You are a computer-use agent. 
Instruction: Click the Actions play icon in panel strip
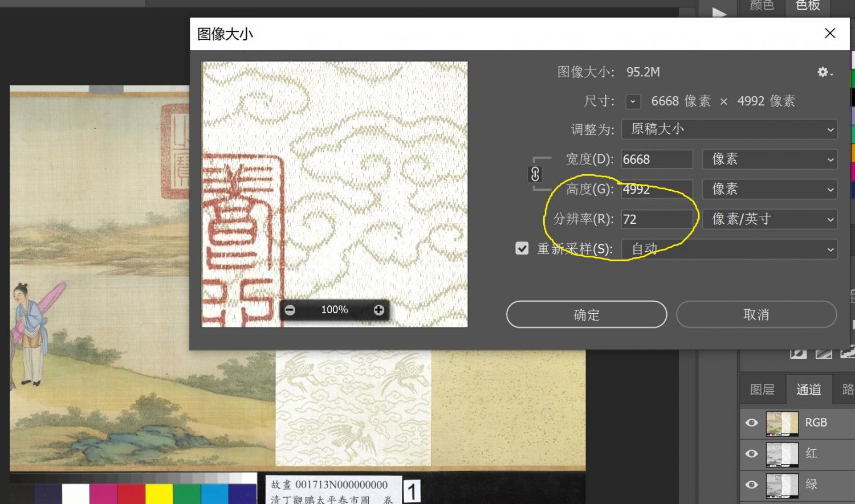coord(719,13)
